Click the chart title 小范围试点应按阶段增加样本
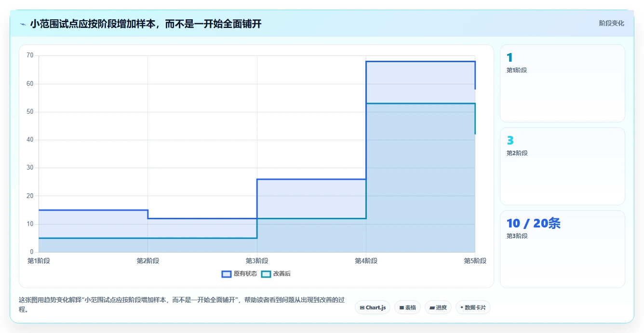The width and height of the screenshot is (644, 333). click(x=146, y=24)
